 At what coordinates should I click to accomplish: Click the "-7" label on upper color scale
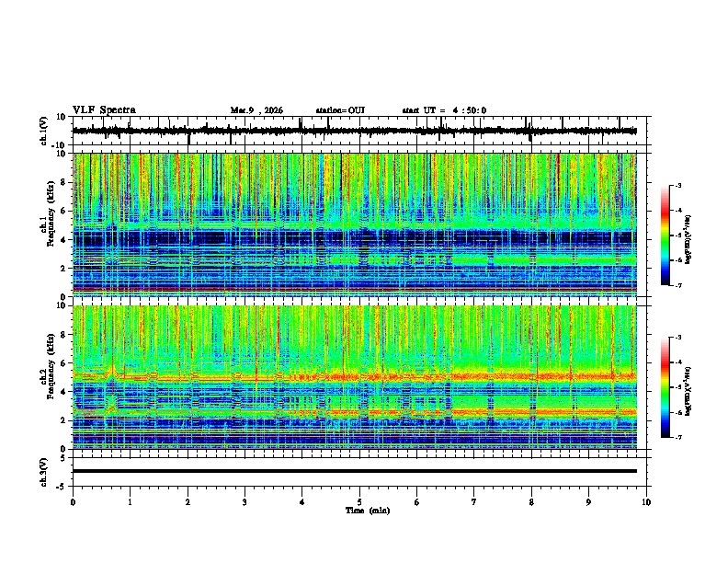tap(677, 285)
